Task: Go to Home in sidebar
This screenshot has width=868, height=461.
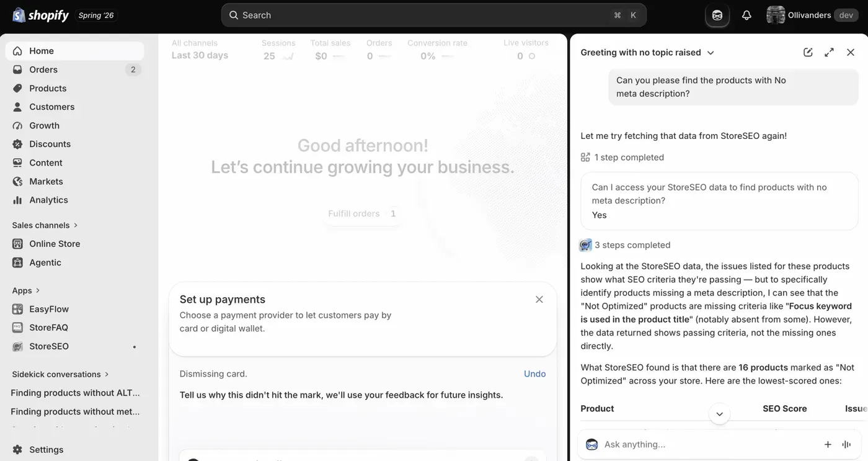Action: click(x=74, y=51)
